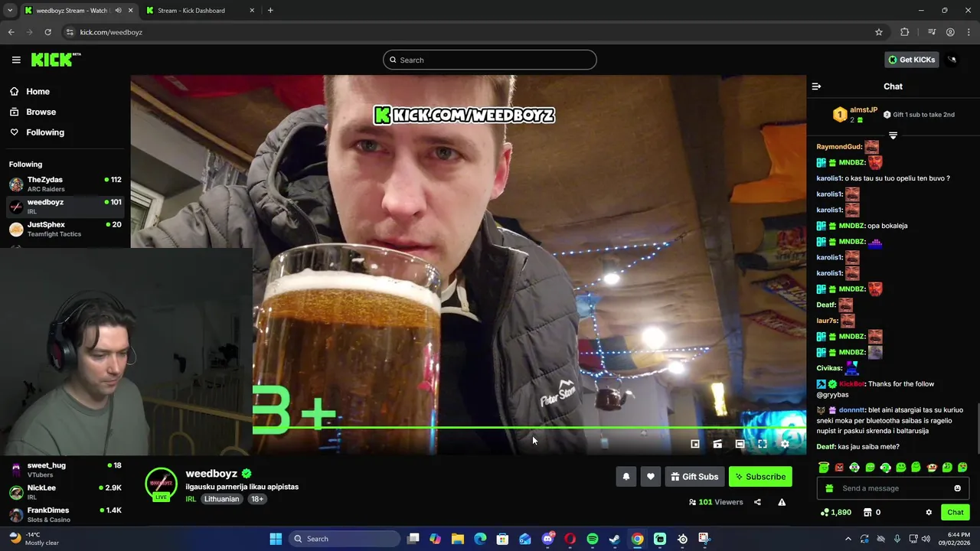Select JustSphex channel in the sidebar
The height and width of the screenshot is (551, 980).
coord(64,229)
